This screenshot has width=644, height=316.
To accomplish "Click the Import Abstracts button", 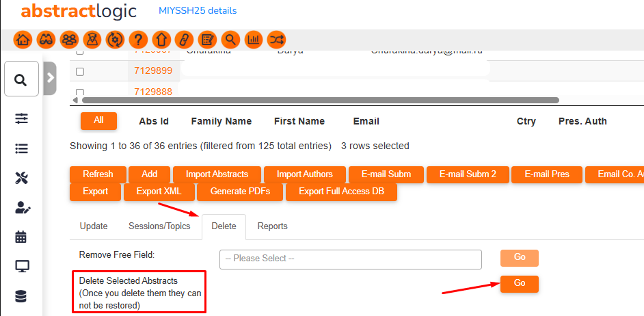I will click(216, 174).
